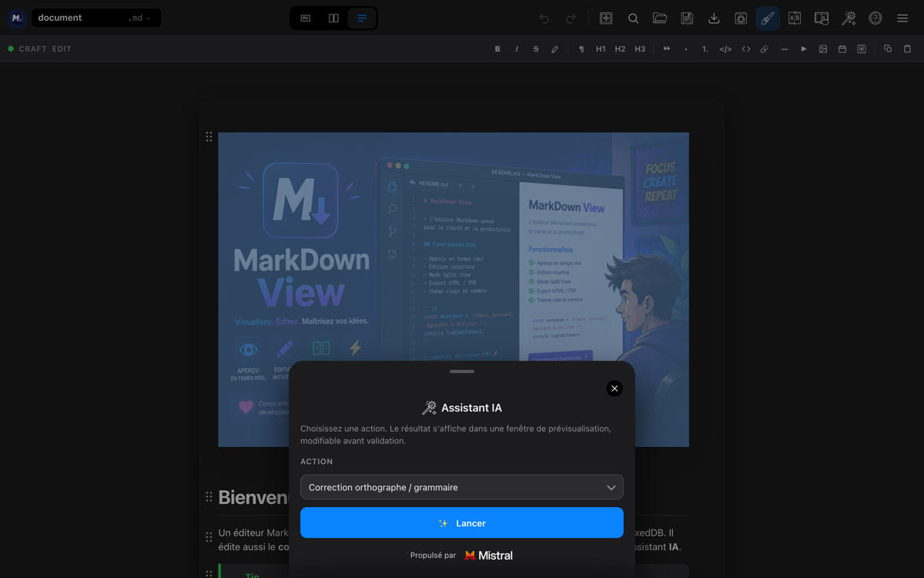This screenshot has height=578, width=924.
Task: Close the Assistant IA dialog
Action: pyautogui.click(x=614, y=388)
